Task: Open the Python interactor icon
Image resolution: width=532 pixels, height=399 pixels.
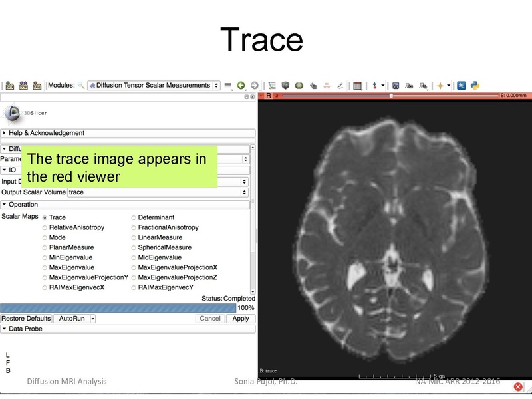Action: pos(475,86)
